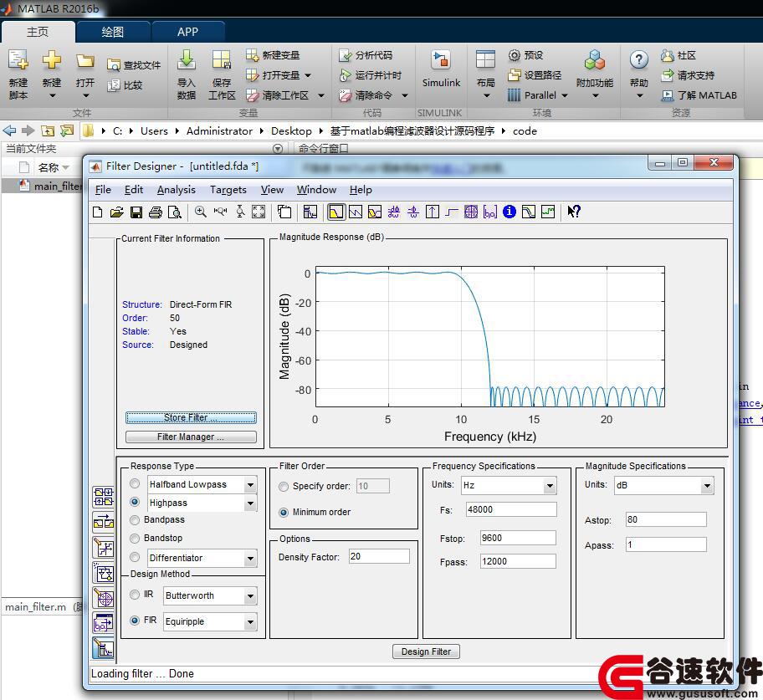Select Bandpass response type
This screenshot has width=763, height=700.
click(135, 520)
